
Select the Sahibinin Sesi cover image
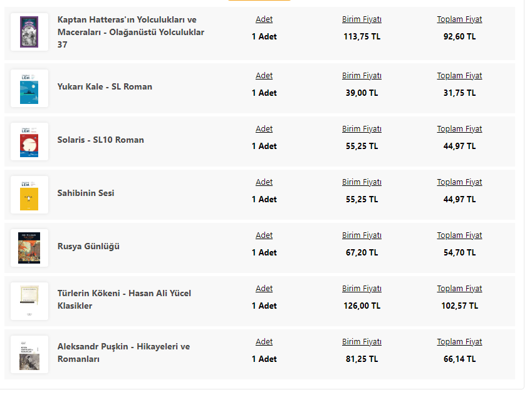tap(29, 195)
